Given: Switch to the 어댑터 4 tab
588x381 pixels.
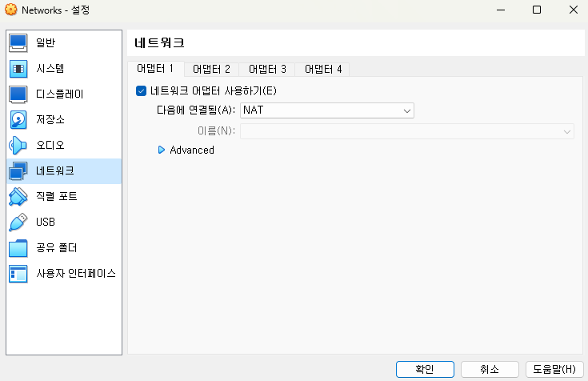Looking at the screenshot, I should pyautogui.click(x=323, y=69).
